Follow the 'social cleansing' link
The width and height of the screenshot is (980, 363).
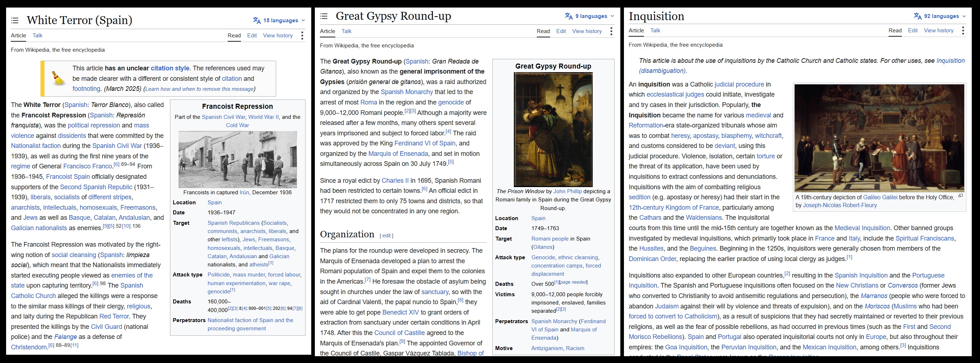coord(74,255)
